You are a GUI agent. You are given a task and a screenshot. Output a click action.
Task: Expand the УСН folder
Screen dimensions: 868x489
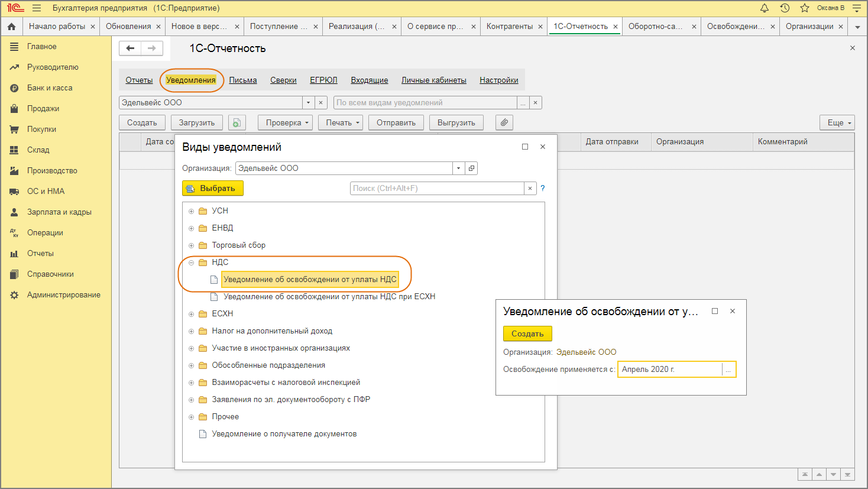[x=191, y=211]
